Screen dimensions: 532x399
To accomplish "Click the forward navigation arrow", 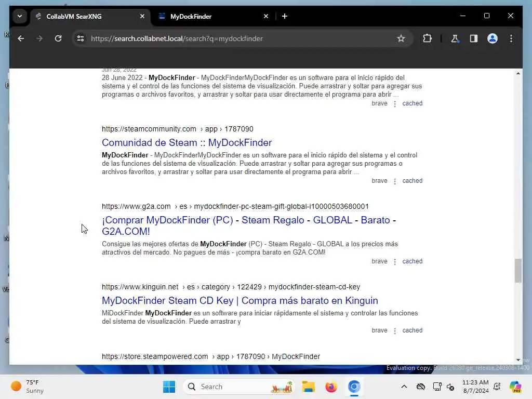I will point(39,38).
